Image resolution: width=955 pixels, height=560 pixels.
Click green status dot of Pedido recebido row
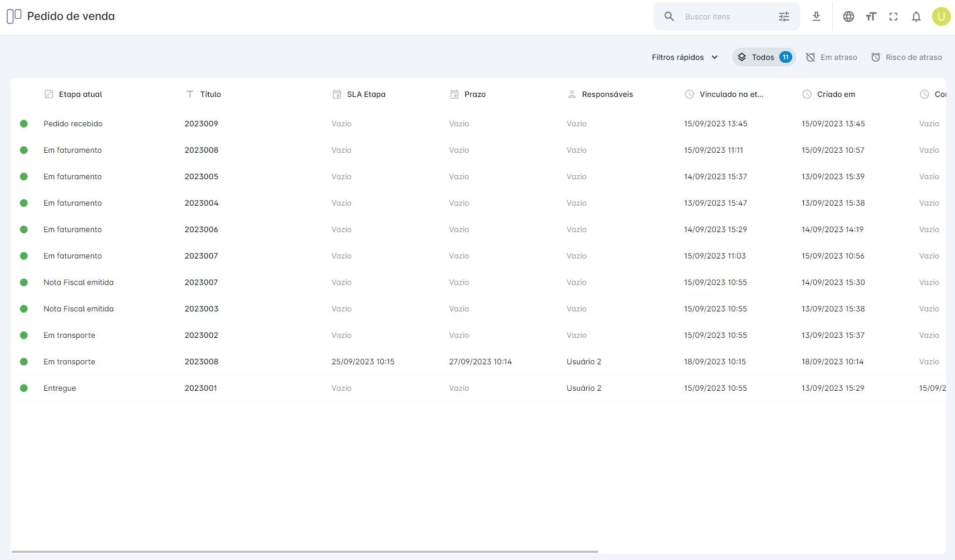tap(24, 123)
